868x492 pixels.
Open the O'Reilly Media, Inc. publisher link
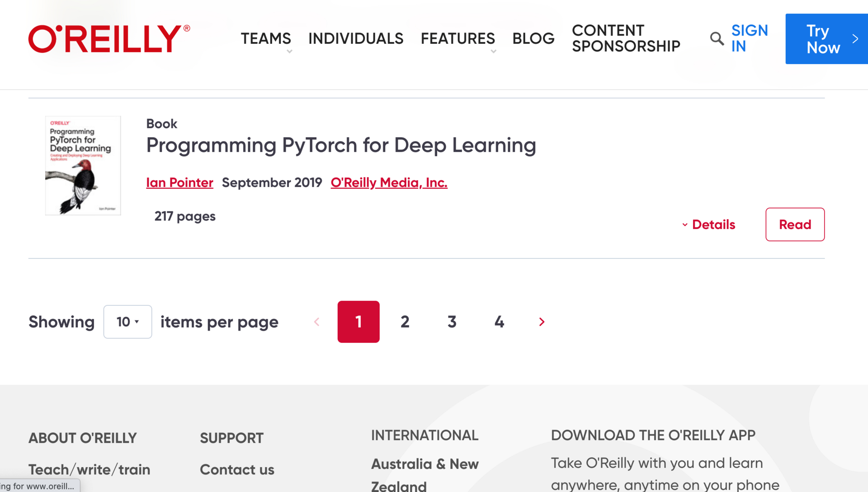point(389,183)
